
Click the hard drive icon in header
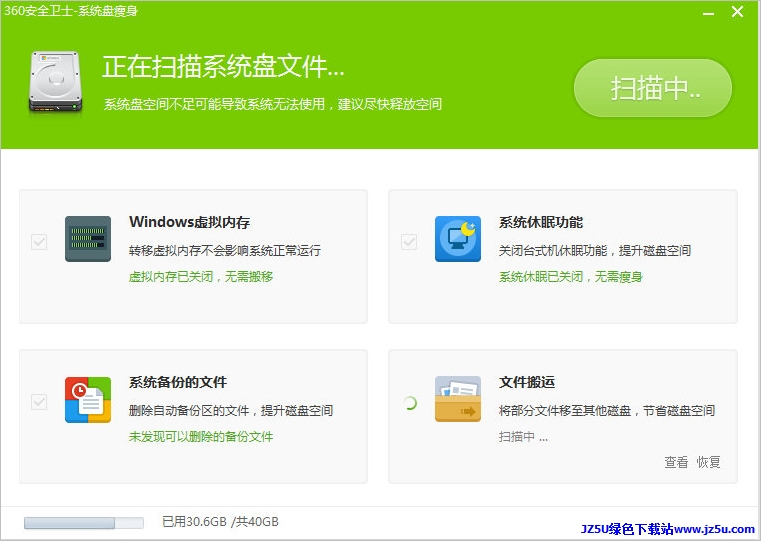pyautogui.click(x=55, y=82)
